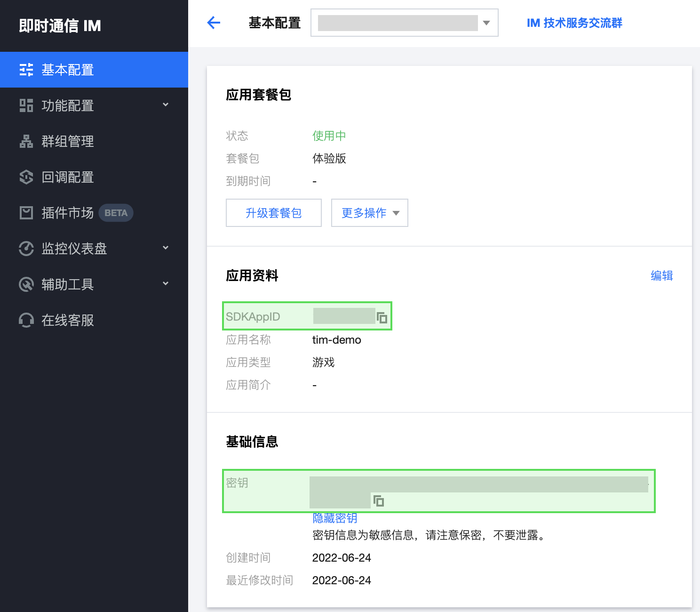Open the 插件市场 plugin marketplace icon
The height and width of the screenshot is (612, 700).
26,213
